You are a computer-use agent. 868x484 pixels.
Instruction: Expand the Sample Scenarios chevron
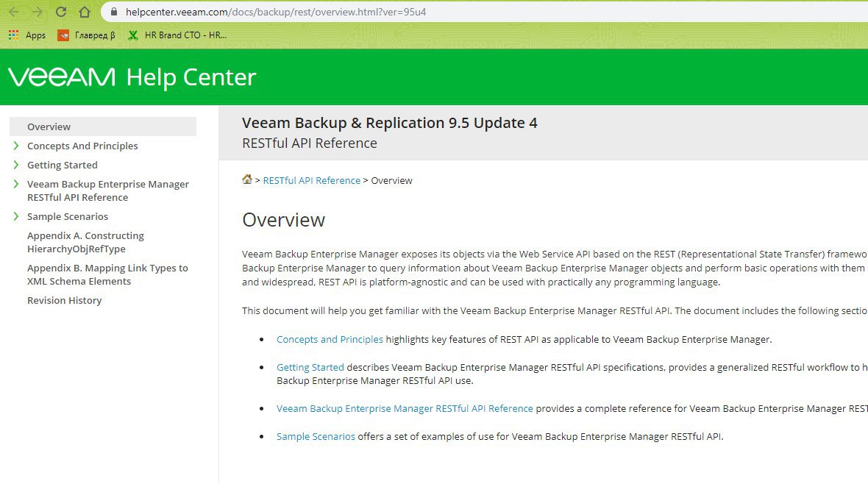(16, 216)
